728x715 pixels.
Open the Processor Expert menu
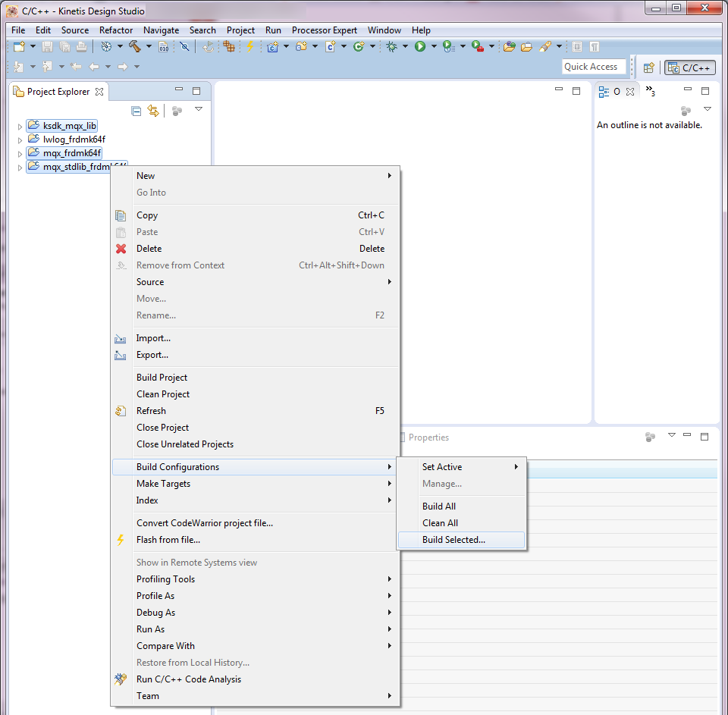[x=324, y=30]
